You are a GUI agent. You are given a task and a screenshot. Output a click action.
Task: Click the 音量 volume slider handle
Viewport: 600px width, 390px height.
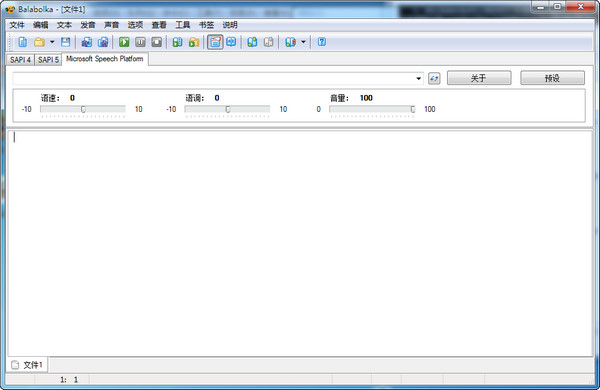413,109
